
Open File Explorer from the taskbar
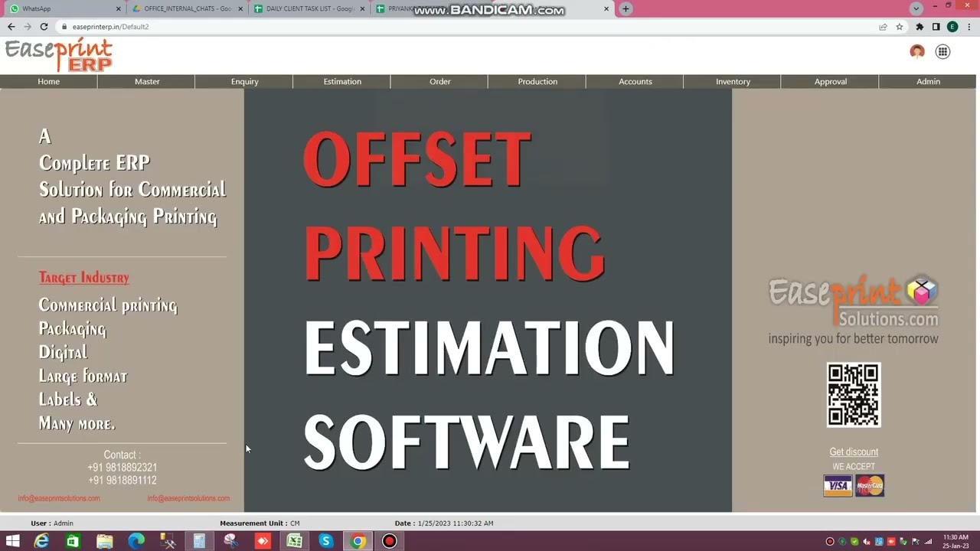[105, 541]
